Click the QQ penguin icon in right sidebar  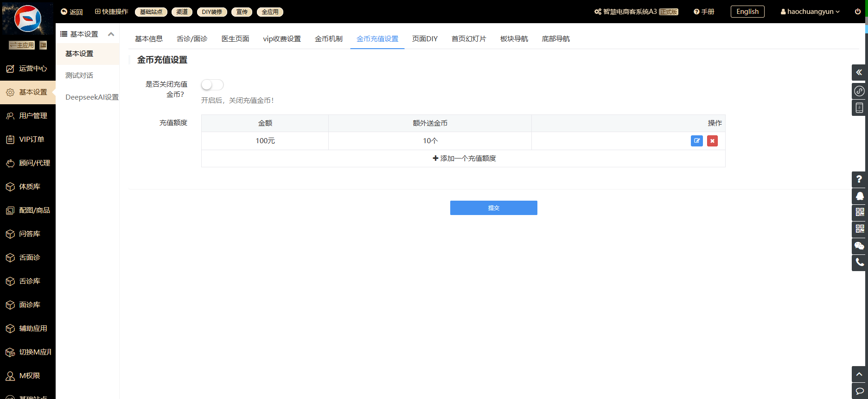pos(859,196)
